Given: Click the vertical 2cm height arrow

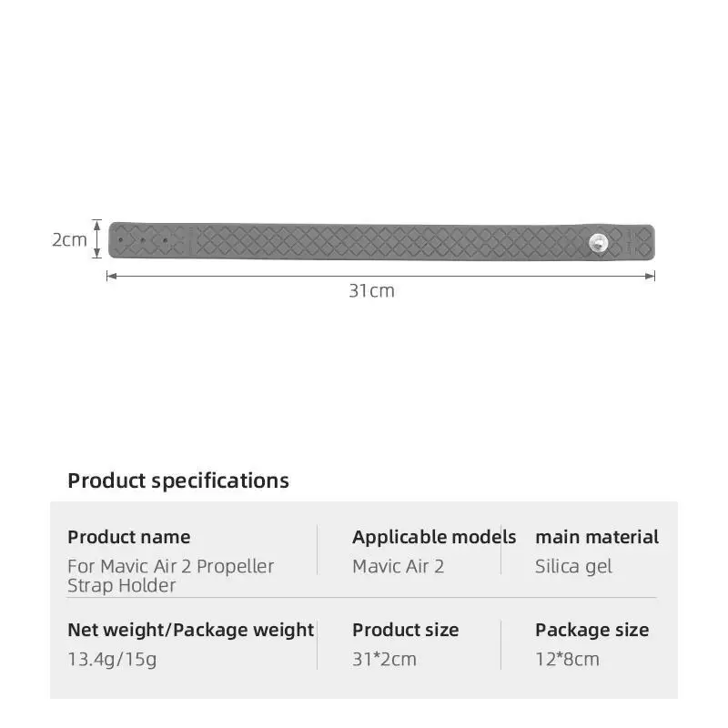Looking at the screenshot, I should point(97,238).
